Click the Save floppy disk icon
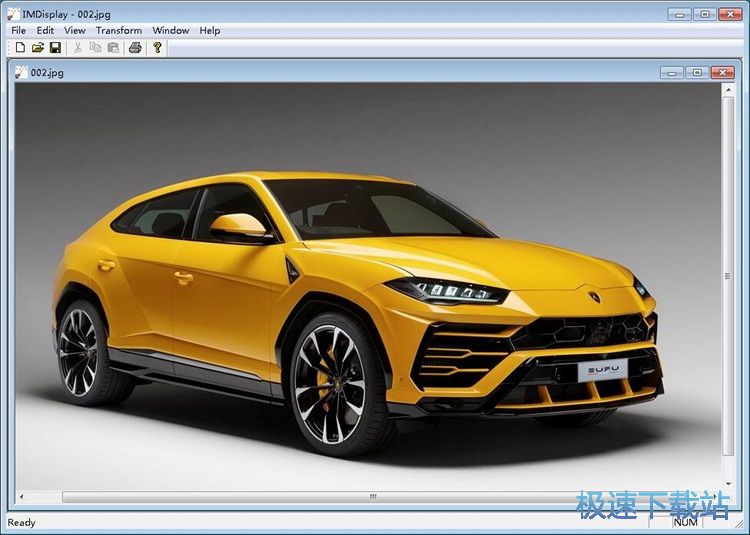Screen dimensions: 750x535 tap(55, 47)
